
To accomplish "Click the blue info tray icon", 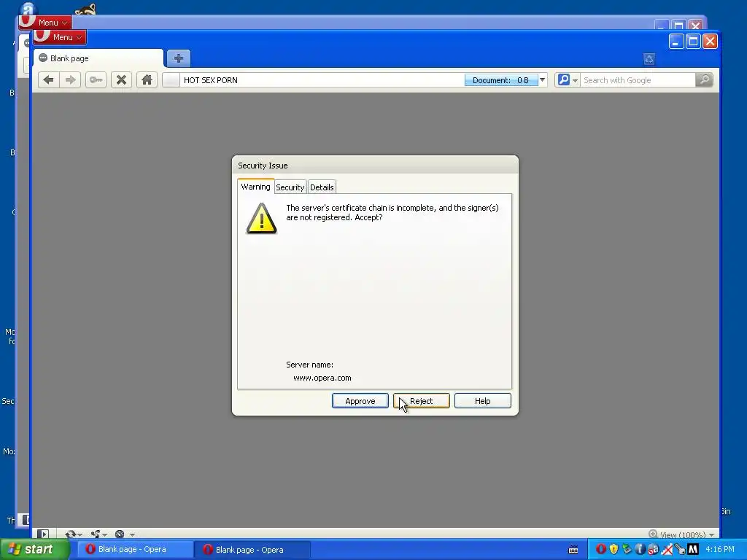I will click(x=640, y=549).
